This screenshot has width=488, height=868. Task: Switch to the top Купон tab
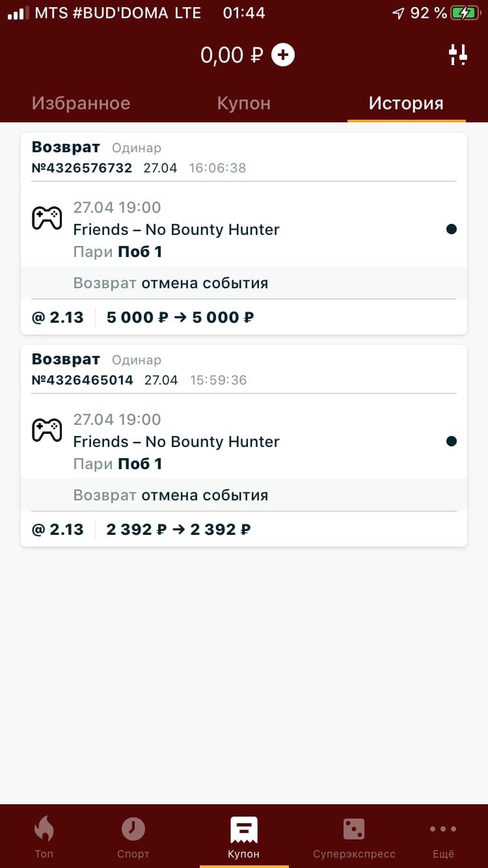coord(244,103)
